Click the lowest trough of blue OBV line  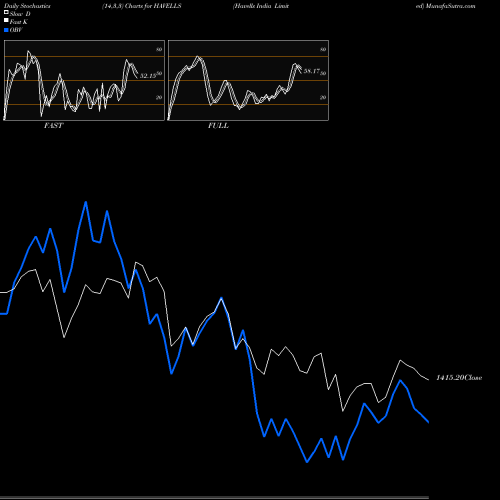307,462
